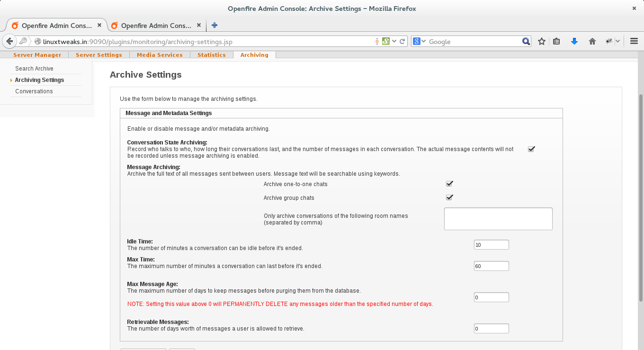Click the Message Archiving label
The width and height of the screenshot is (644, 350).
coord(153,167)
